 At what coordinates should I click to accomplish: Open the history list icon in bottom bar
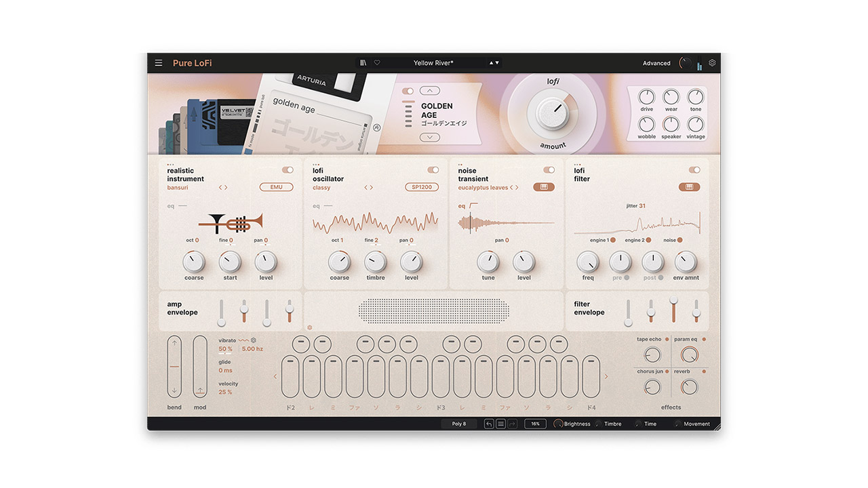pos(500,424)
